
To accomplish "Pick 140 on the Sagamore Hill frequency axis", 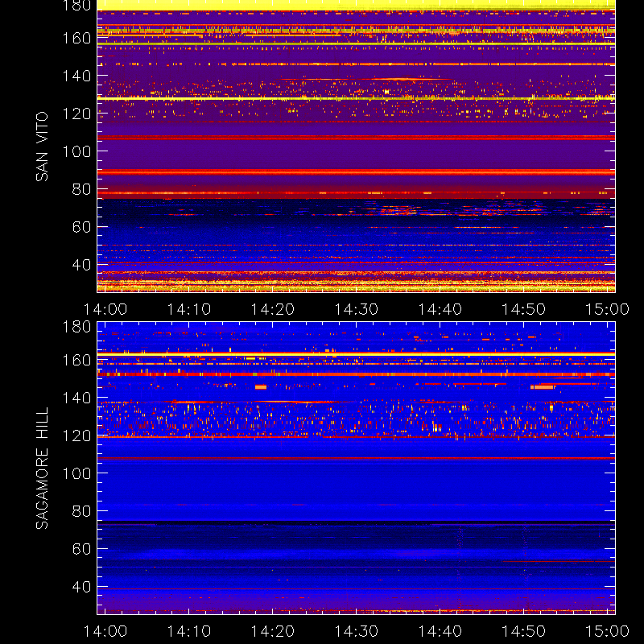I will pyautogui.click(x=76, y=398).
